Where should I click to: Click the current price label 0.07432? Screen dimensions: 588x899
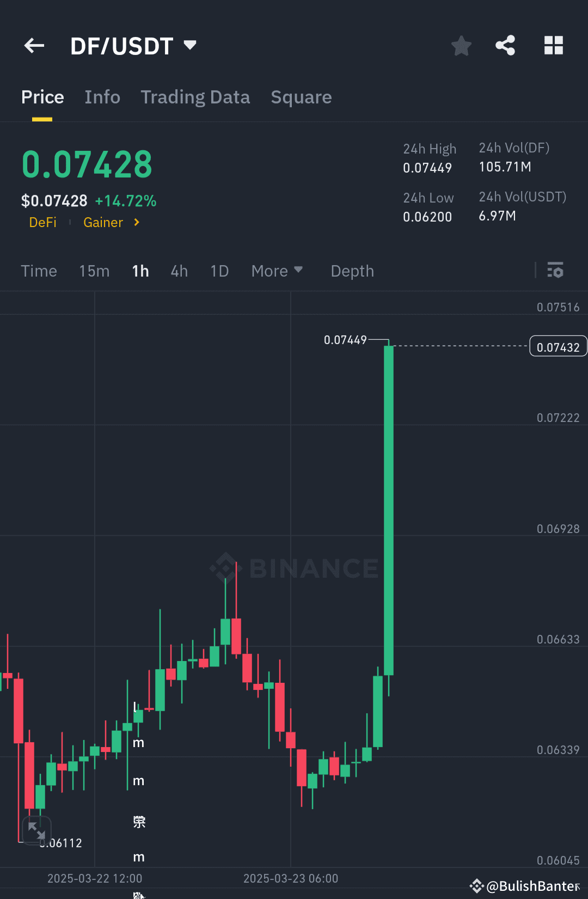(x=558, y=346)
